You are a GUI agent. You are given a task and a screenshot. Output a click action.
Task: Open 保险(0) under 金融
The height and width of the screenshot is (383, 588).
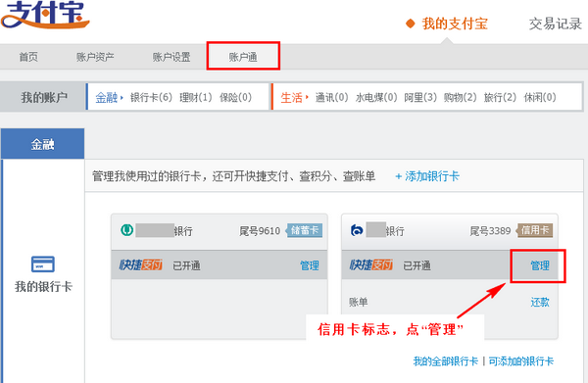click(x=235, y=97)
